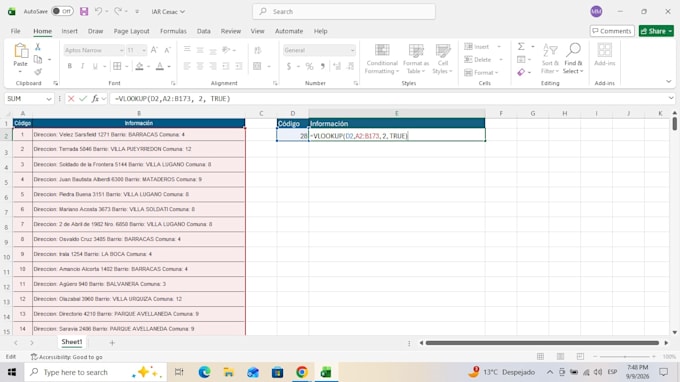Confirm formula with checkmark icon
The height and width of the screenshot is (382, 680).
click(83, 99)
